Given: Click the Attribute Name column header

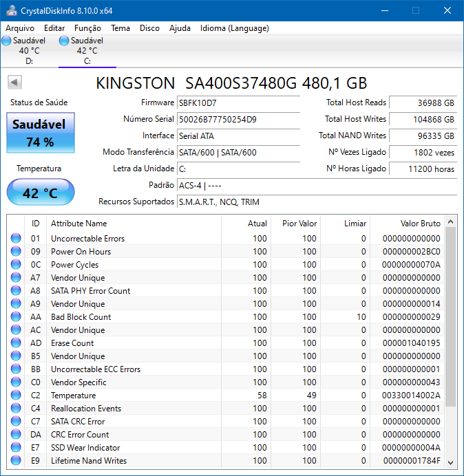Looking at the screenshot, I should 134,224.
